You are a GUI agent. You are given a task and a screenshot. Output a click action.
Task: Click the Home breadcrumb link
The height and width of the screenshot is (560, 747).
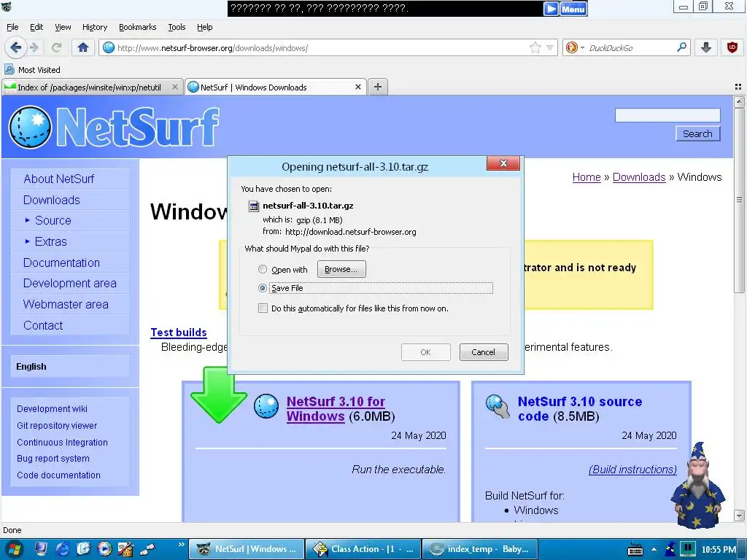(x=587, y=177)
